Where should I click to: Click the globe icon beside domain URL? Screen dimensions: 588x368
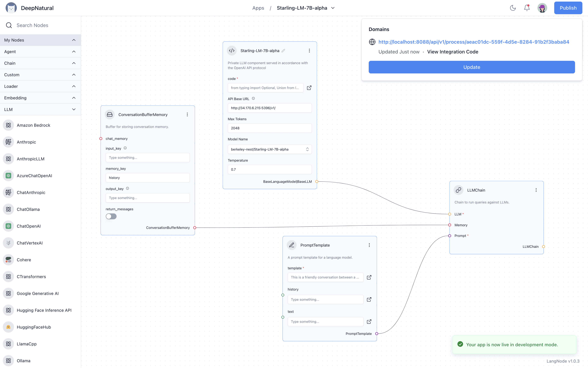(x=372, y=42)
